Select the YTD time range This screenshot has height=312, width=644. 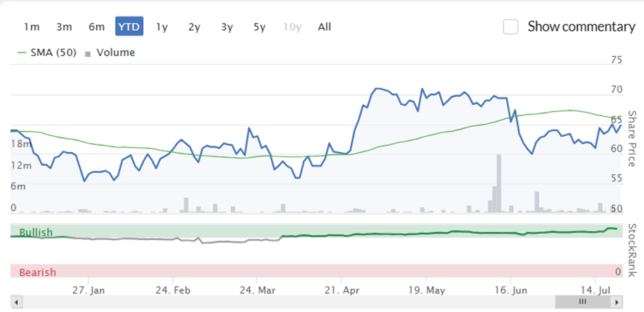click(x=129, y=27)
